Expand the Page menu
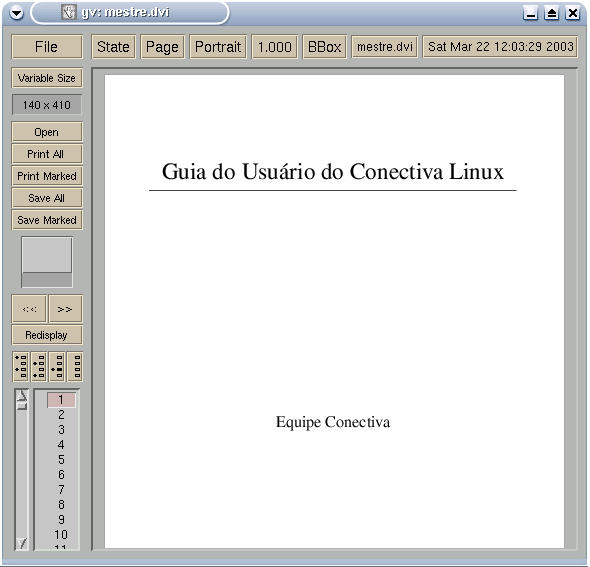 point(162,47)
